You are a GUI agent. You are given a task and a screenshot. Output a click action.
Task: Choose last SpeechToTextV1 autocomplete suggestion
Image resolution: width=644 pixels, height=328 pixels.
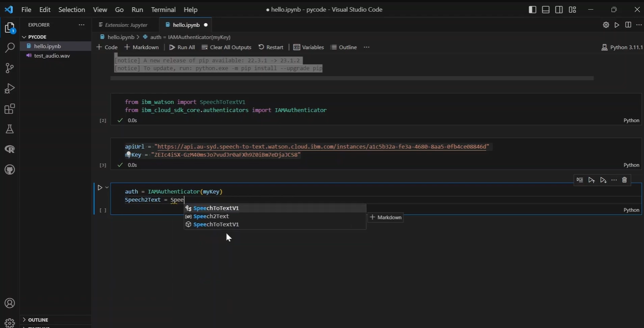click(x=275, y=224)
